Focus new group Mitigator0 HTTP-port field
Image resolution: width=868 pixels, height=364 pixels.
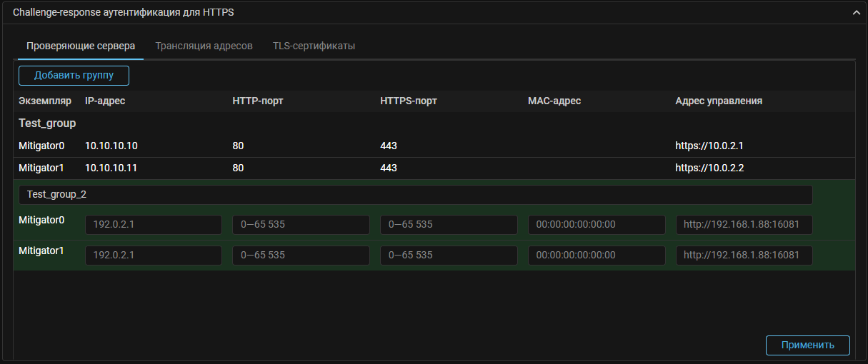301,225
